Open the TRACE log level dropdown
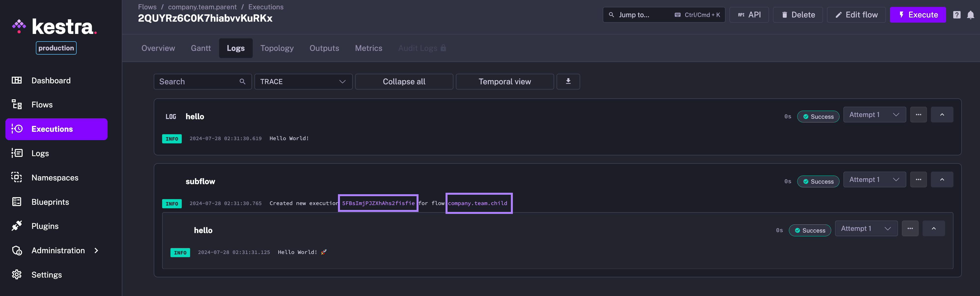 pos(303,81)
